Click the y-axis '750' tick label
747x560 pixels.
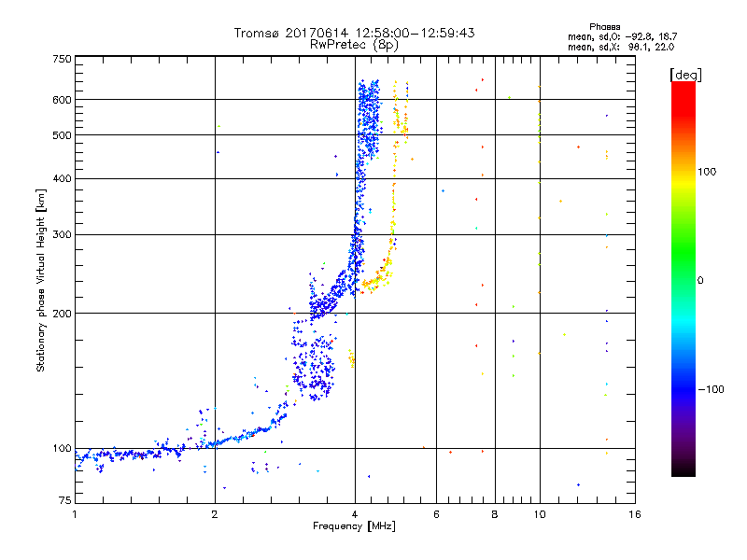point(62,59)
